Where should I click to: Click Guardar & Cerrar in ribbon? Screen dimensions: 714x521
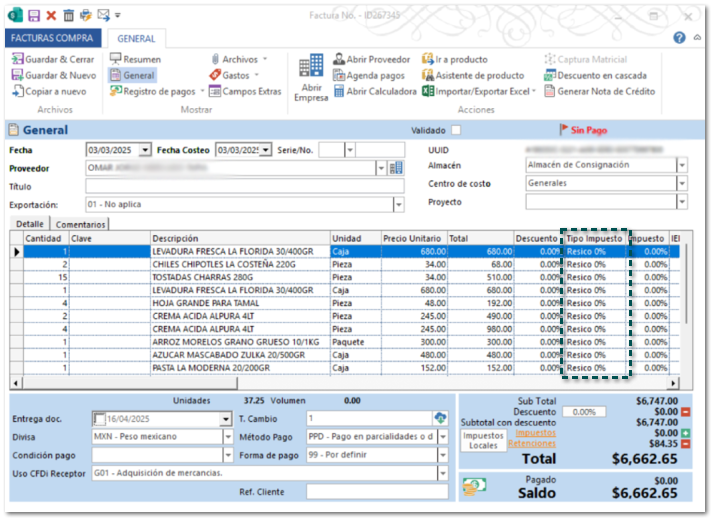pyautogui.click(x=52, y=60)
